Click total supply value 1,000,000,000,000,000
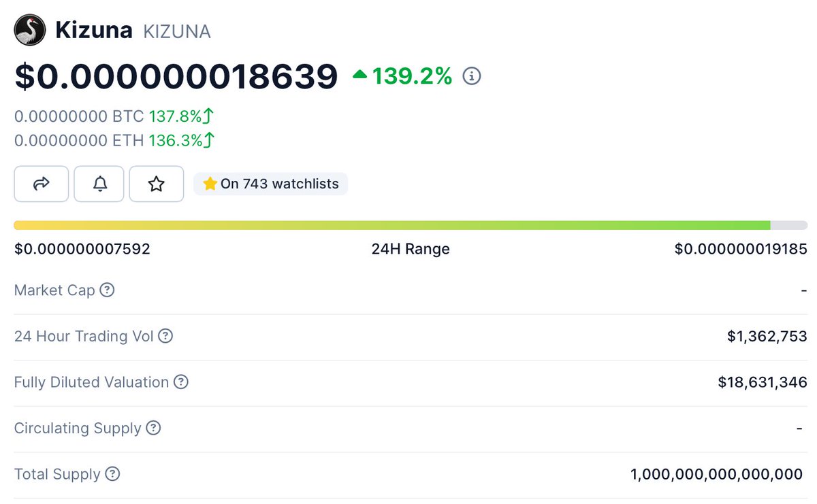The height and width of the screenshot is (504, 817). (717, 474)
